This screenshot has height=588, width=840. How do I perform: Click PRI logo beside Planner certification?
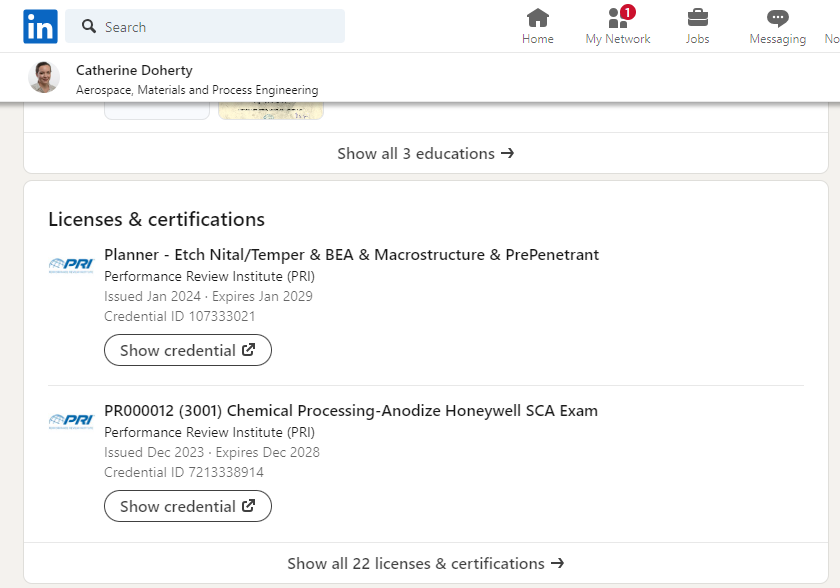(71, 265)
